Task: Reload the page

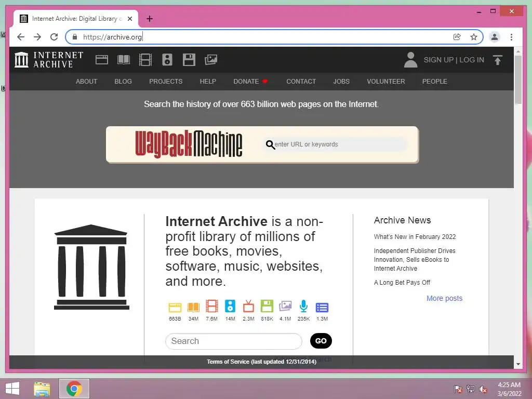Action: (54, 37)
